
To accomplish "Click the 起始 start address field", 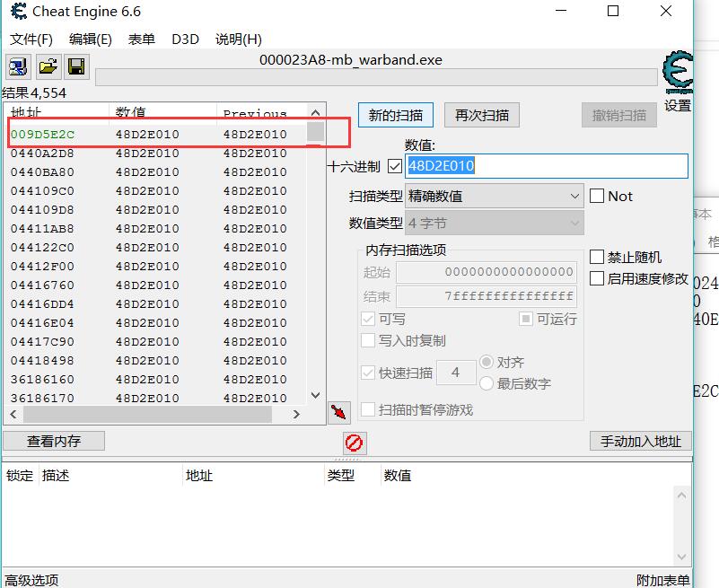I will coord(487,272).
